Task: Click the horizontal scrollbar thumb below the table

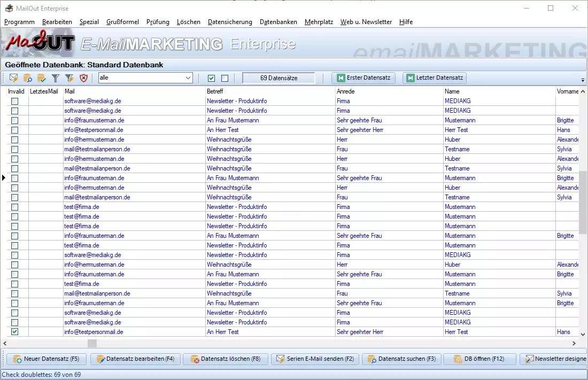Action: [92, 343]
